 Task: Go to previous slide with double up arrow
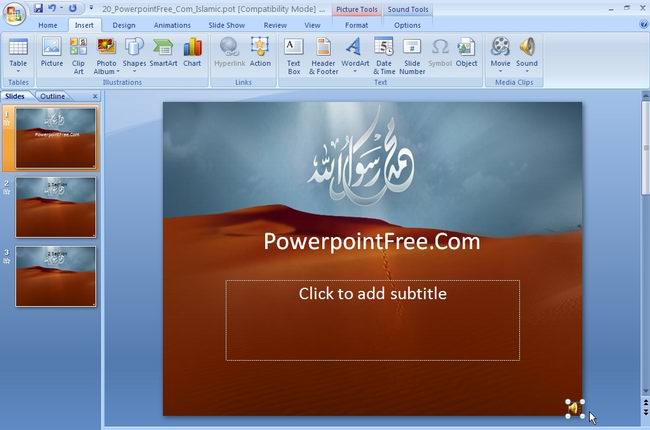tap(645, 402)
